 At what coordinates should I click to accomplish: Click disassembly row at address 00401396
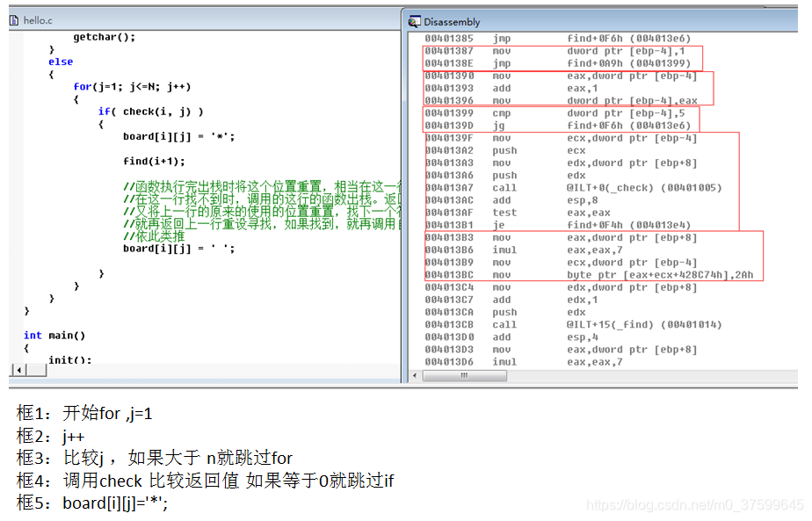(561, 100)
